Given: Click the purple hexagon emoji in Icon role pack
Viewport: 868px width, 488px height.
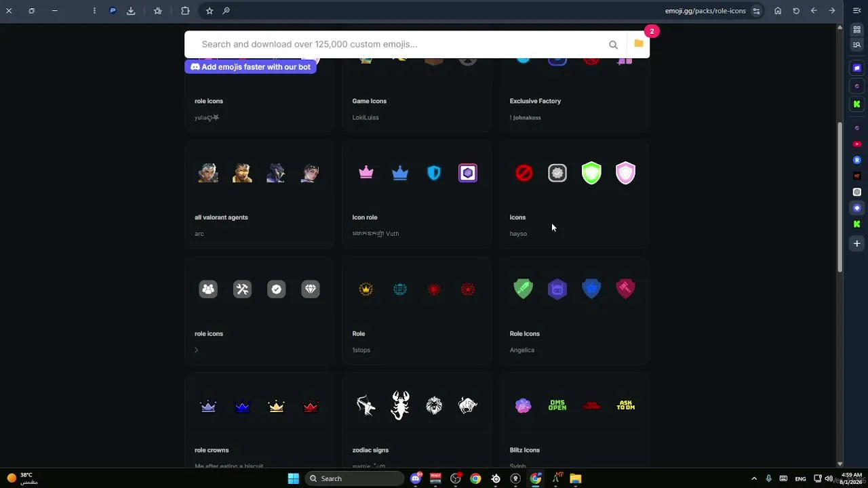Looking at the screenshot, I should pyautogui.click(x=468, y=173).
